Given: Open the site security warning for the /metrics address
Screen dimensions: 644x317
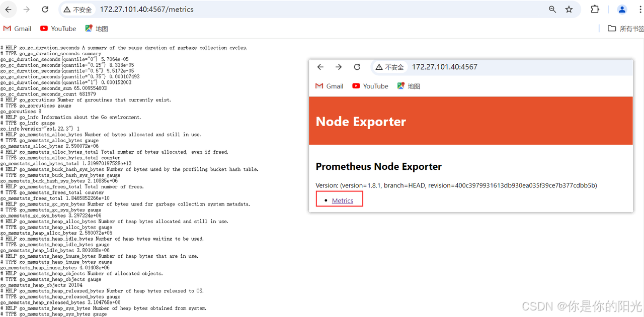Looking at the screenshot, I should pyautogui.click(x=78, y=10).
